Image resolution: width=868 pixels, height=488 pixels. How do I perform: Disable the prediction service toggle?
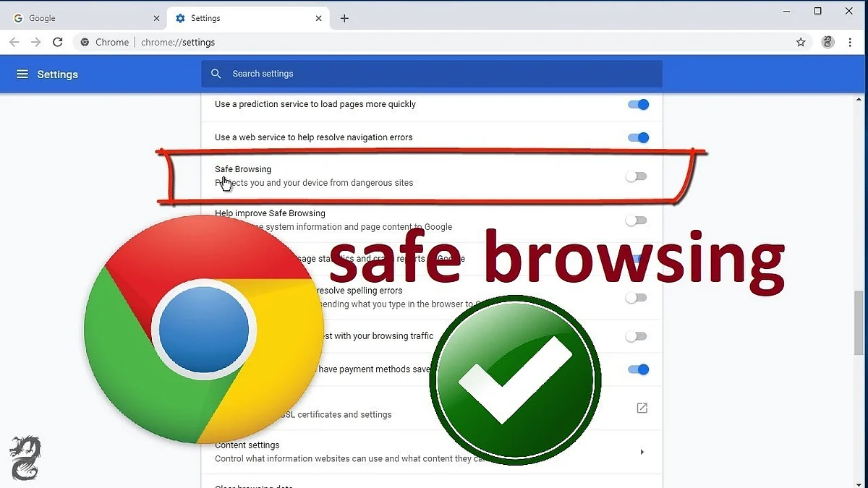click(x=638, y=104)
